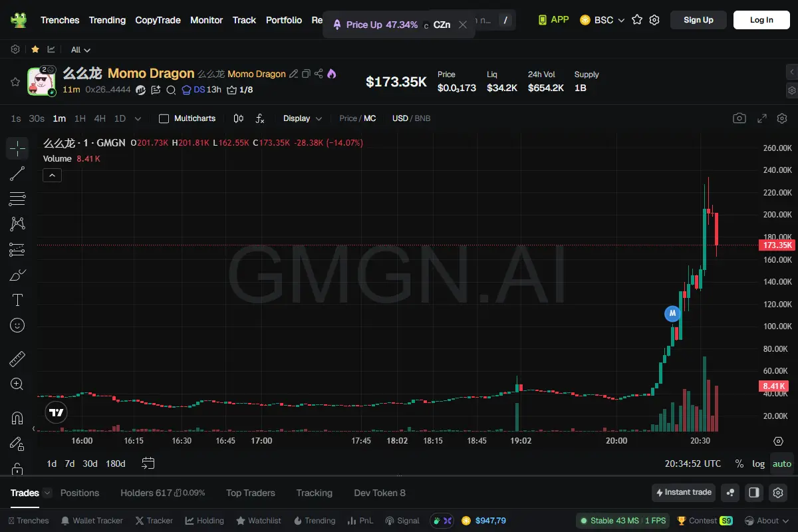798x532 pixels.
Task: Open the top bar settings gear
Action: click(x=654, y=20)
